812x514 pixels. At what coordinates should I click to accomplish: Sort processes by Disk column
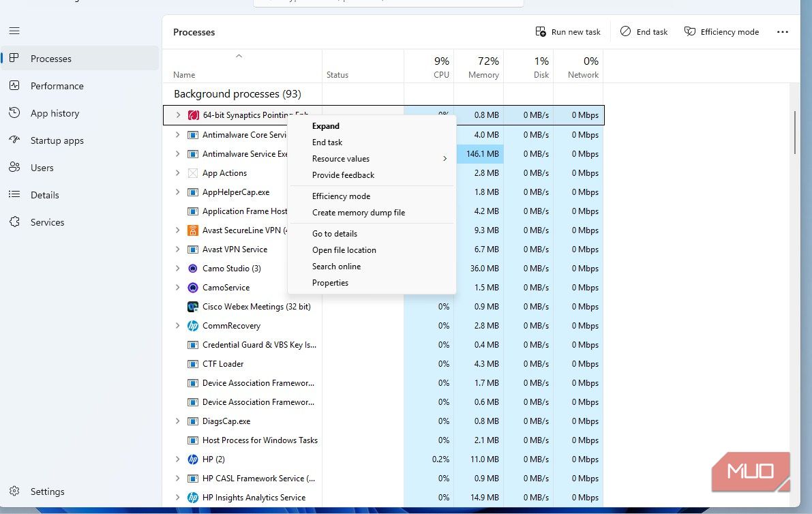(529, 66)
